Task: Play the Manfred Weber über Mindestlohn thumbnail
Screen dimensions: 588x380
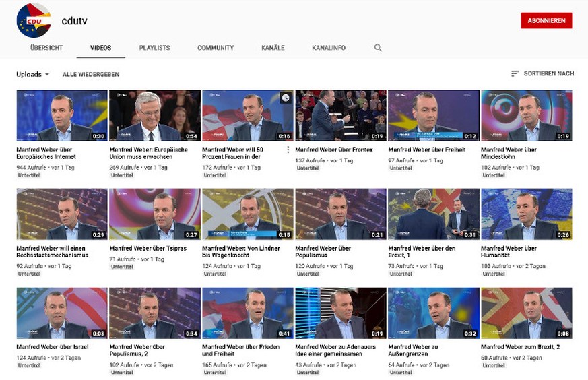Action: pos(526,115)
